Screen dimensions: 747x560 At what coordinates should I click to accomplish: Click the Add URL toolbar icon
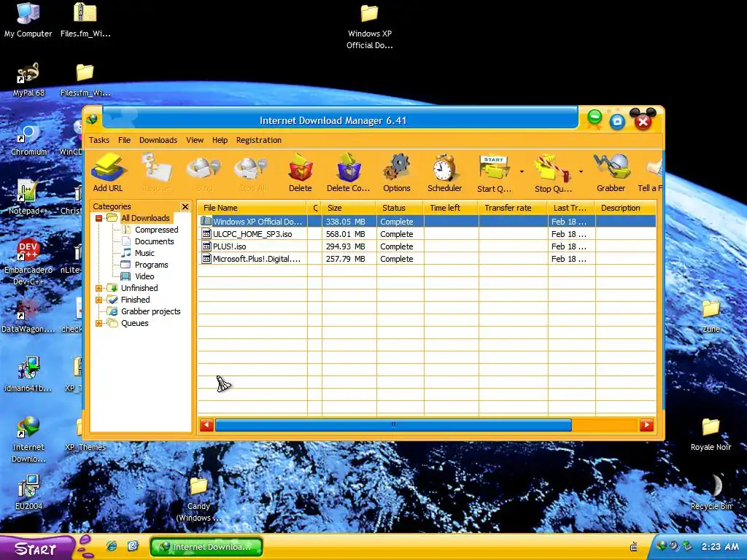[108, 172]
